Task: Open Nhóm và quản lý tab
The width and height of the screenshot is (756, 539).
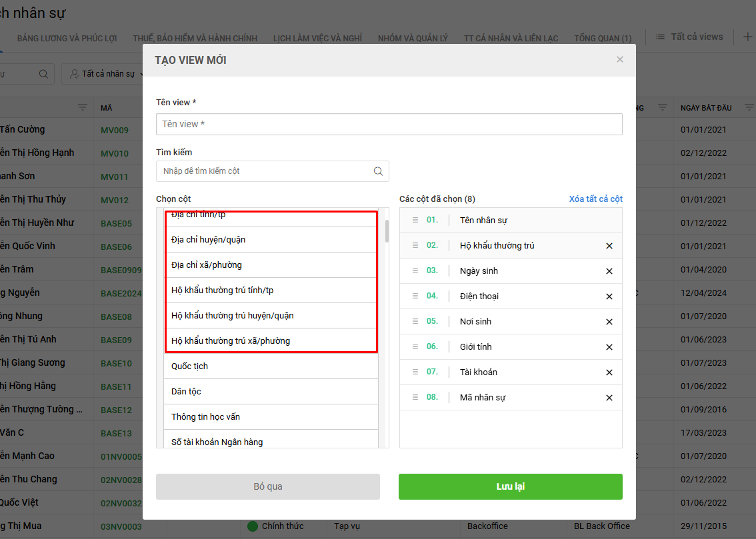Action: (x=413, y=38)
